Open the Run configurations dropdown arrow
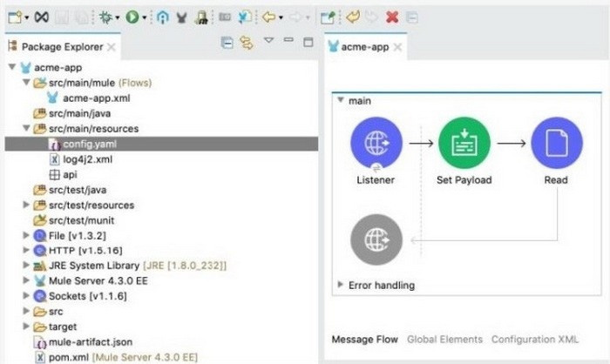The height and width of the screenshot is (364, 610). [x=144, y=18]
